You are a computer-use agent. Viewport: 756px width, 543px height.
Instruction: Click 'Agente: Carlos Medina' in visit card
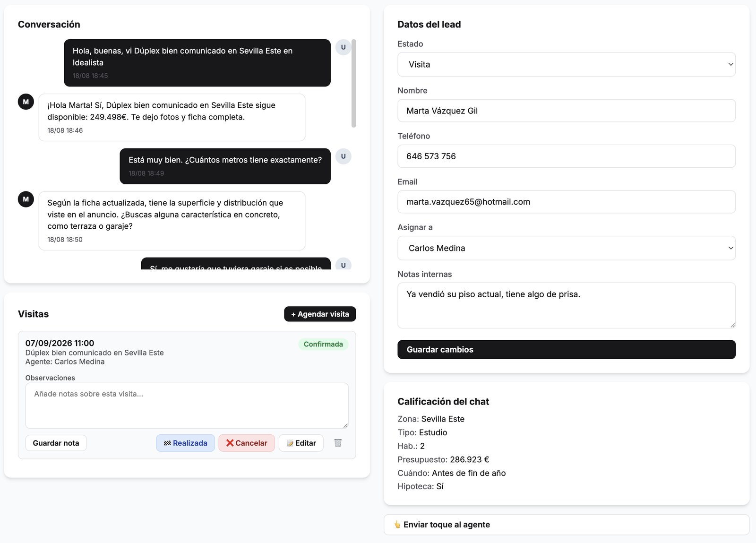65,362
